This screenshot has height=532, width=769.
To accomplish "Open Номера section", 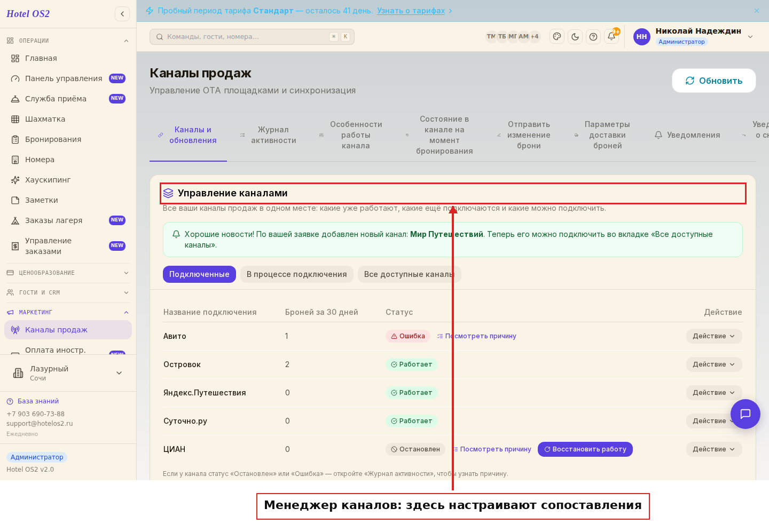I will [x=68, y=160].
